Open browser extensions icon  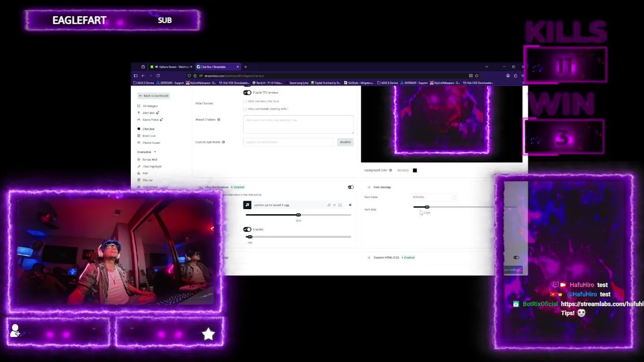tap(515, 76)
